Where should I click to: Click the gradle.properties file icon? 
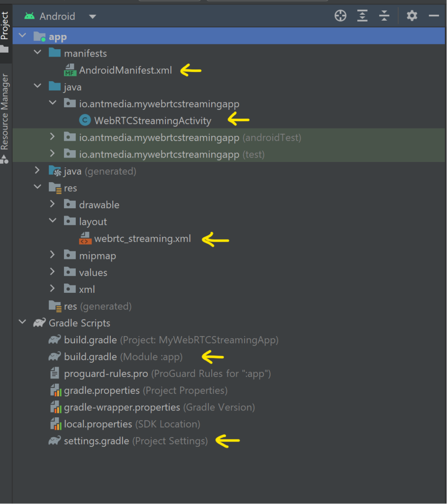tap(56, 390)
